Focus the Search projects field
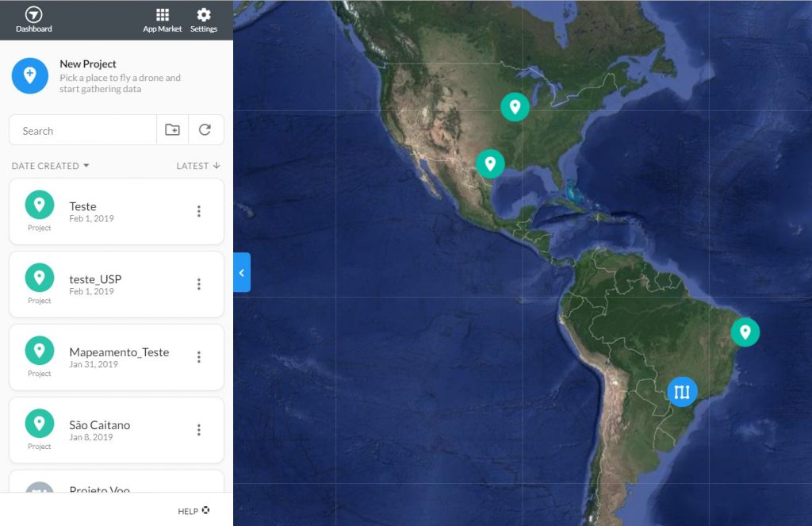812x526 pixels. click(x=82, y=131)
